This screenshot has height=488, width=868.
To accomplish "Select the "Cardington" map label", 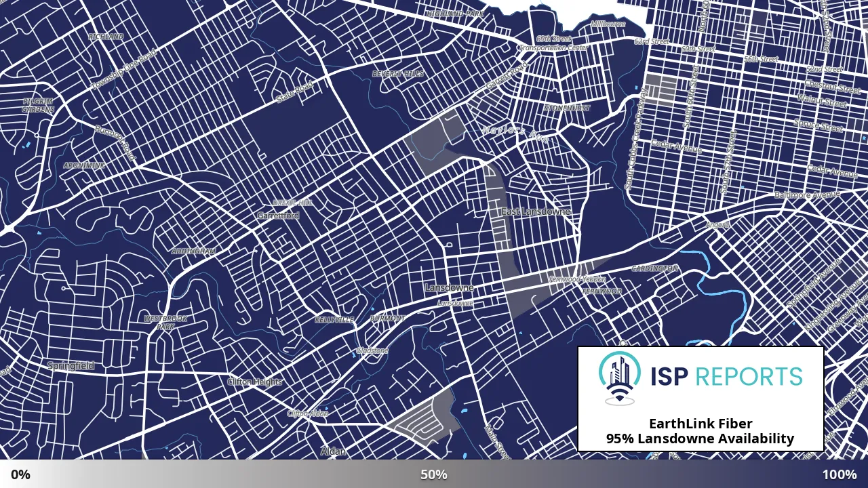I will point(654,269).
